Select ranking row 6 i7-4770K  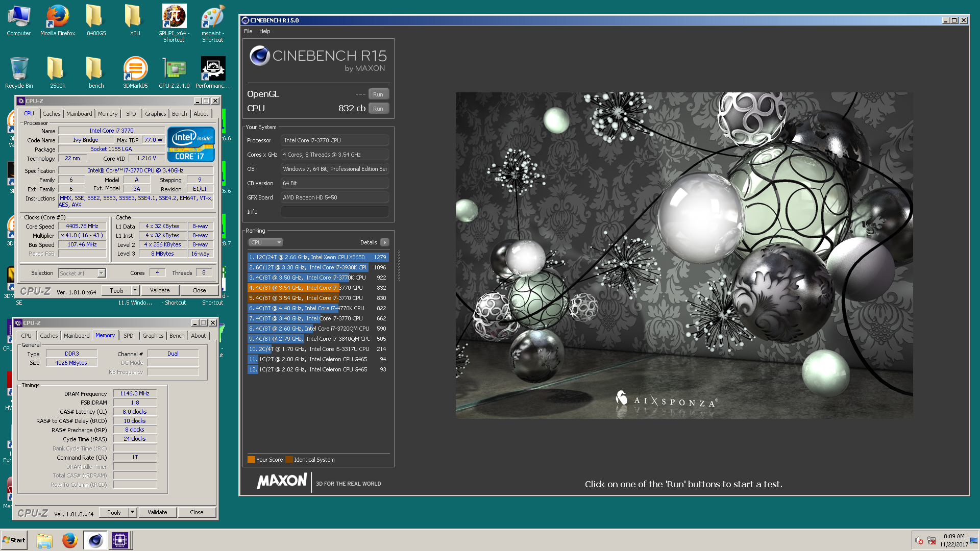point(318,308)
